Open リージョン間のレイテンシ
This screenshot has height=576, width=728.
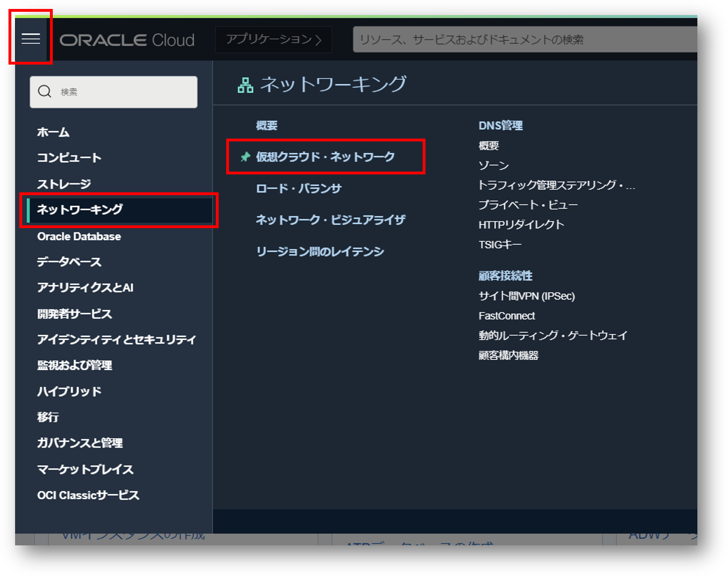[320, 251]
